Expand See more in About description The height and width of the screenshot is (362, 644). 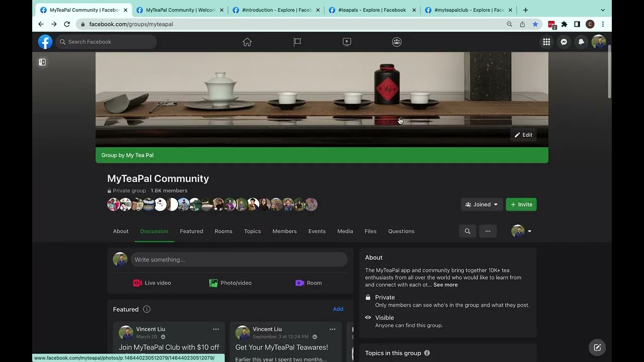445,285
